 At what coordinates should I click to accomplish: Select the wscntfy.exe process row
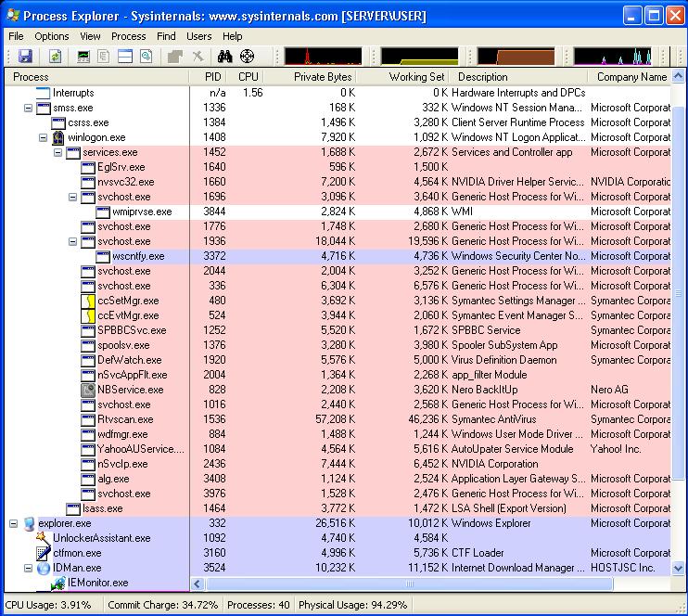click(x=338, y=256)
